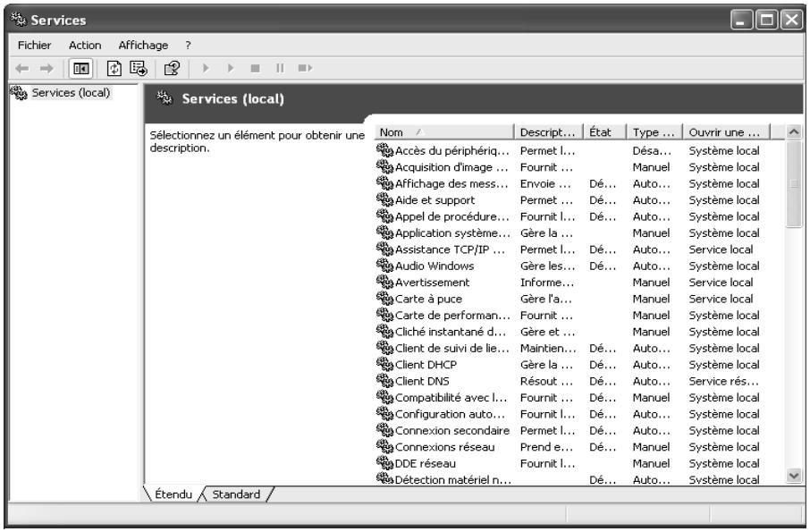Maximize the Services window
810x532 pixels.
[x=767, y=21]
